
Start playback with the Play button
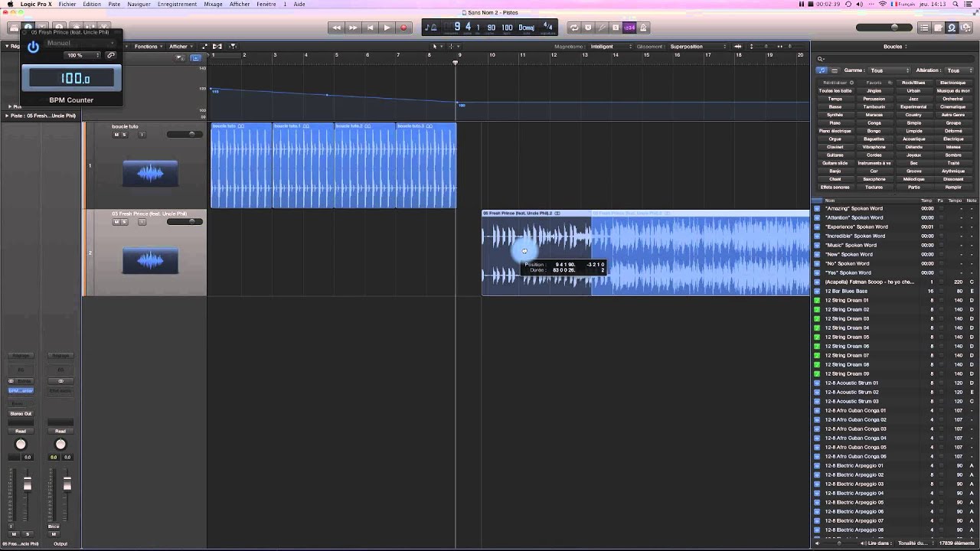pyautogui.click(x=387, y=28)
